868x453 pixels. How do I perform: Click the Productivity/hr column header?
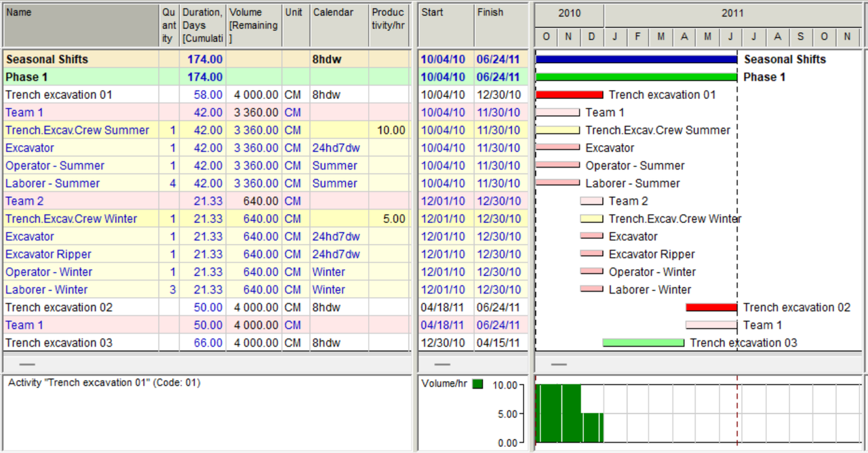click(x=389, y=25)
